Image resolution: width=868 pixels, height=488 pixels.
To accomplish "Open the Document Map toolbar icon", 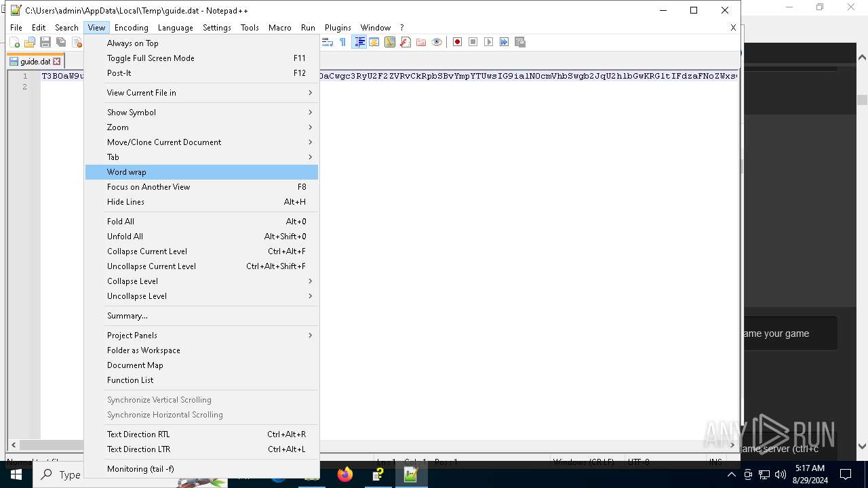I will click(x=390, y=42).
